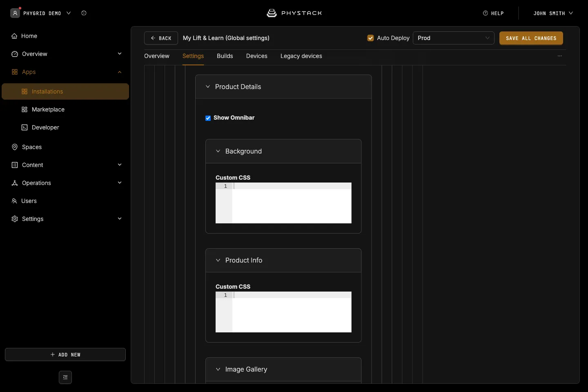Open the more options ellipsis menu
Viewport: 588px width, 392px height.
pos(560,56)
